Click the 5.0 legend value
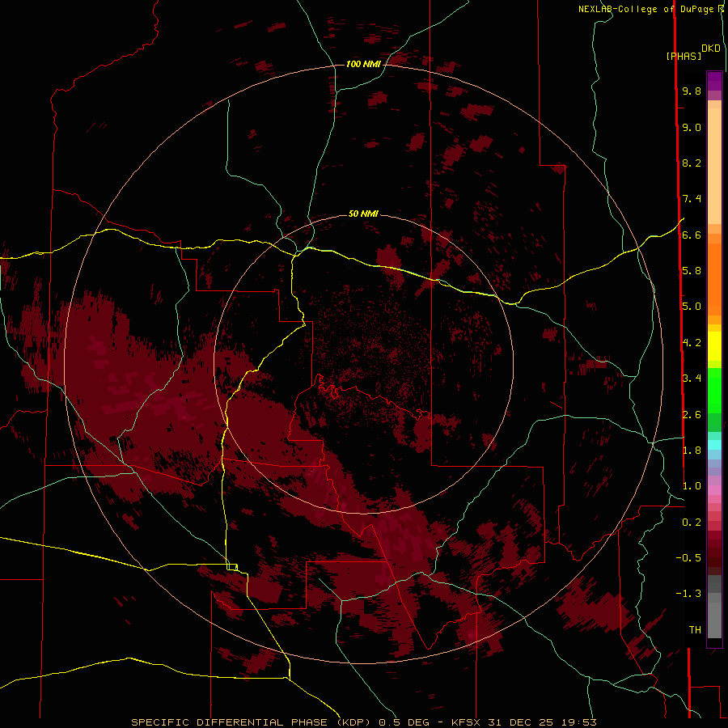 pos(692,307)
